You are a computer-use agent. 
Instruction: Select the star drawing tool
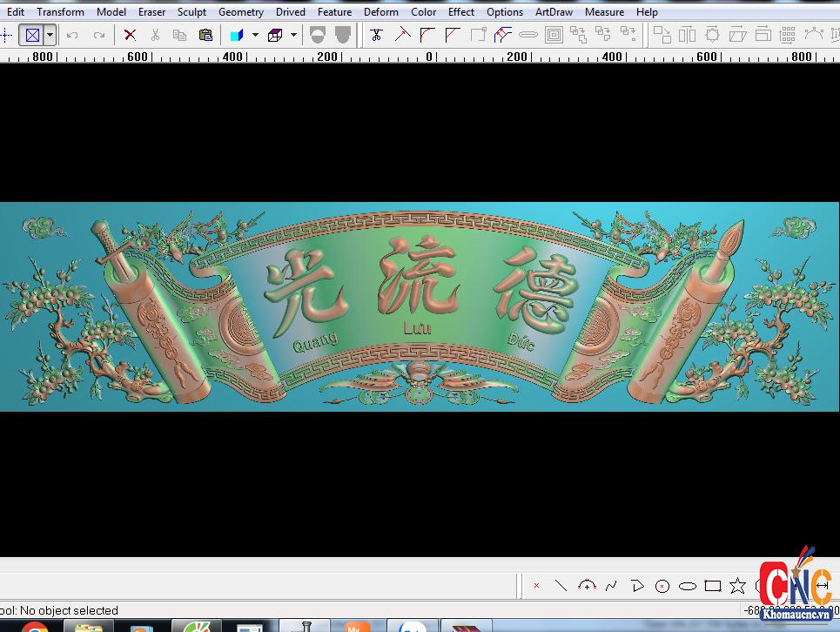coord(737,586)
